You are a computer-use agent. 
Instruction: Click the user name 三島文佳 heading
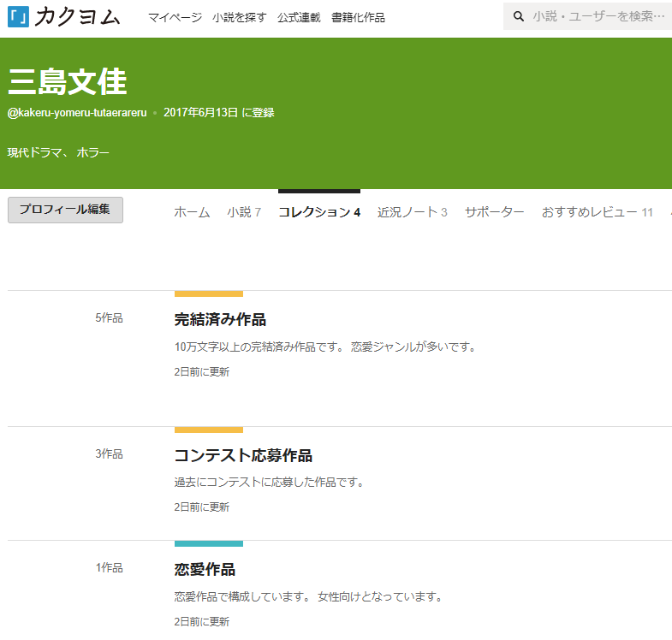tap(68, 81)
